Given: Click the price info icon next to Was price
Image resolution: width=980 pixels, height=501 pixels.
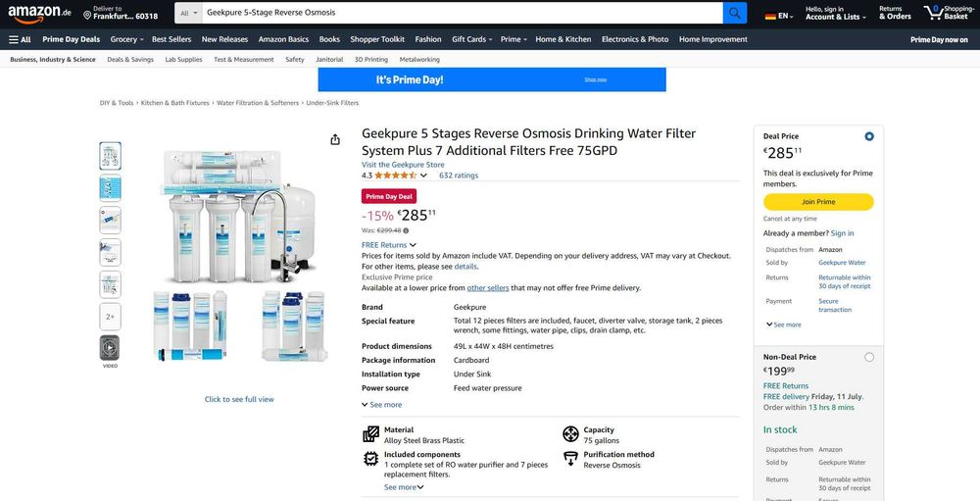Looking at the screenshot, I should point(407,230).
